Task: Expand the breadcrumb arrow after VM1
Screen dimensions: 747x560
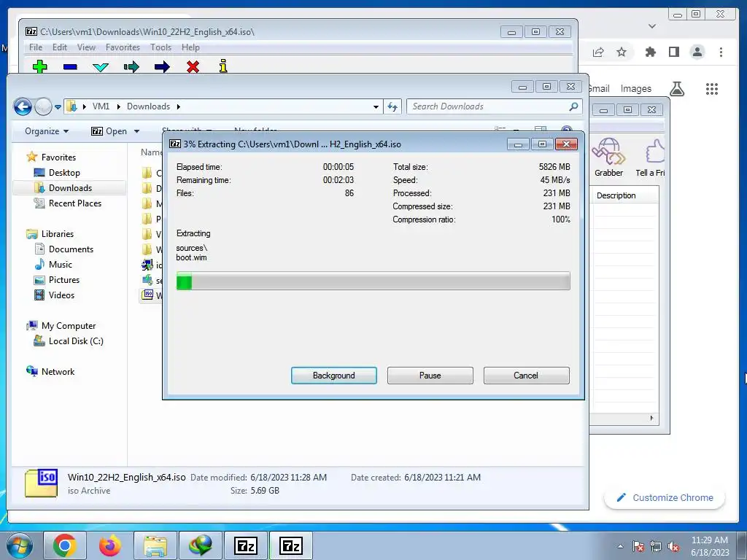Action: click(119, 106)
